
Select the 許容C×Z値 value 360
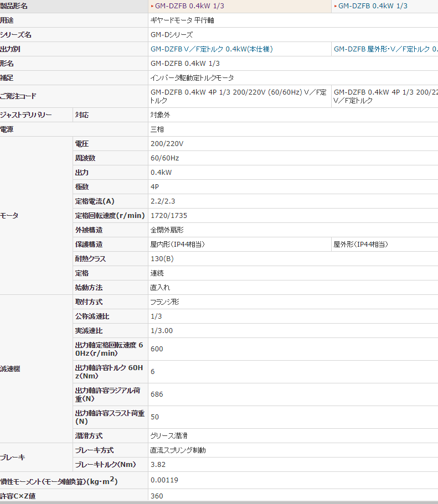point(157,496)
